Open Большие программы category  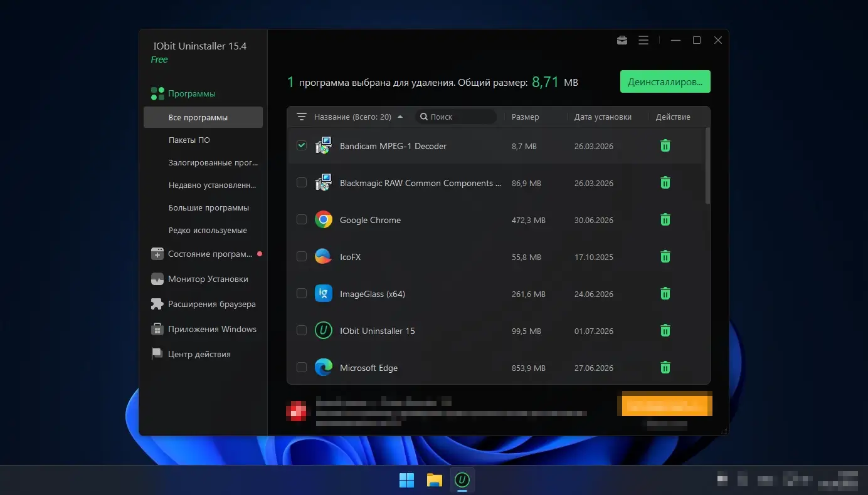[x=208, y=208]
